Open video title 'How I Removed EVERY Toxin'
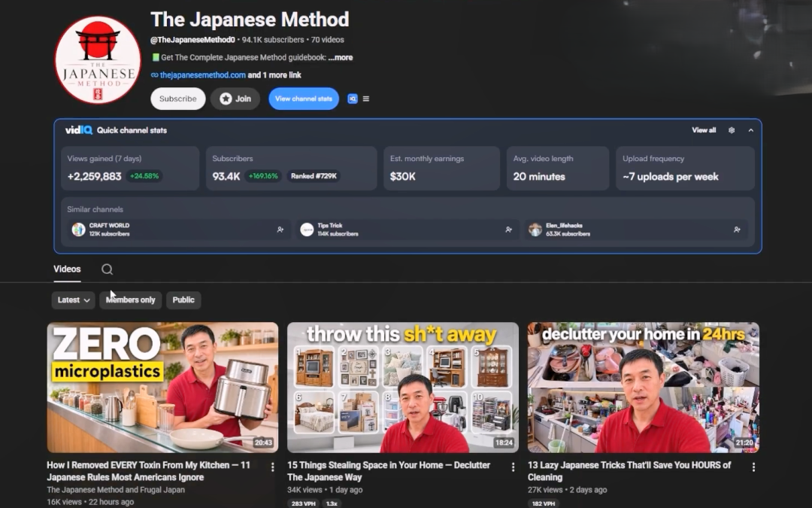The height and width of the screenshot is (508, 812). click(149, 471)
